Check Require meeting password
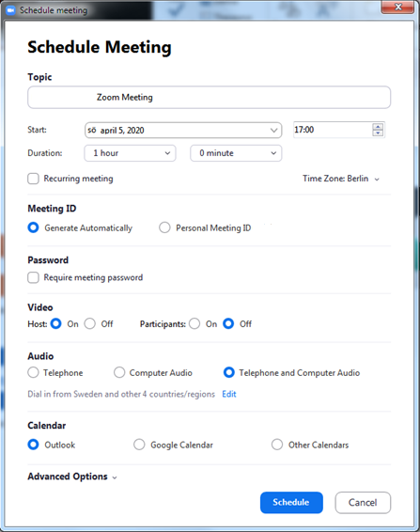 tap(33, 277)
